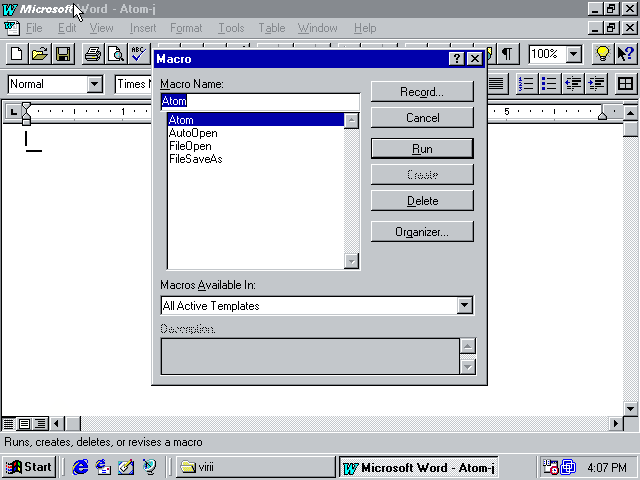
Task: Click the Tip Wizard lightbulb icon
Action: click(603, 54)
